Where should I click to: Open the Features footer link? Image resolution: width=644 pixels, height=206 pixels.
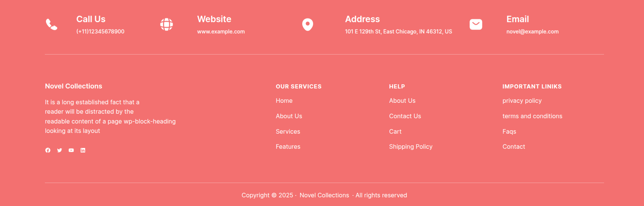pos(288,147)
